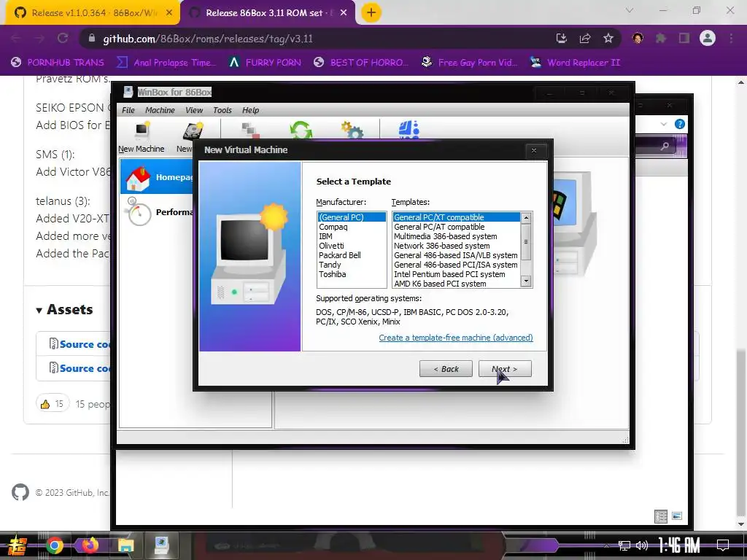Click the Next button
The width and height of the screenshot is (747, 560).
coord(505,369)
